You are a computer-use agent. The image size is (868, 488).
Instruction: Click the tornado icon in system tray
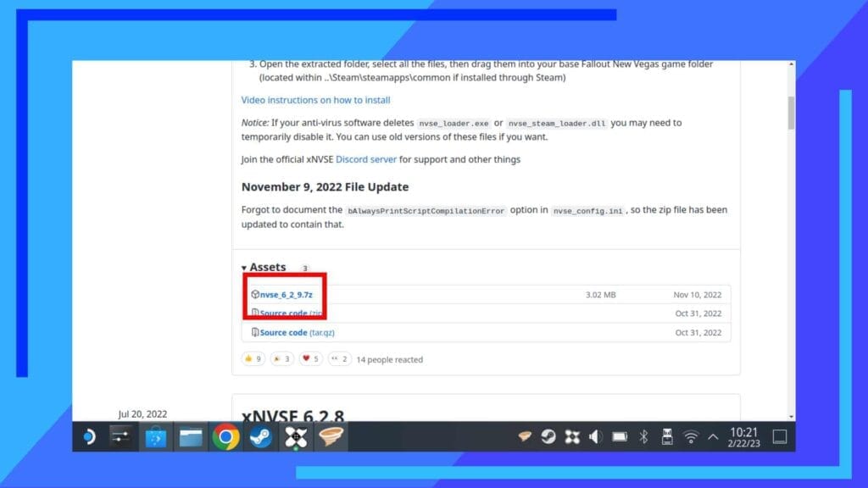(525, 437)
